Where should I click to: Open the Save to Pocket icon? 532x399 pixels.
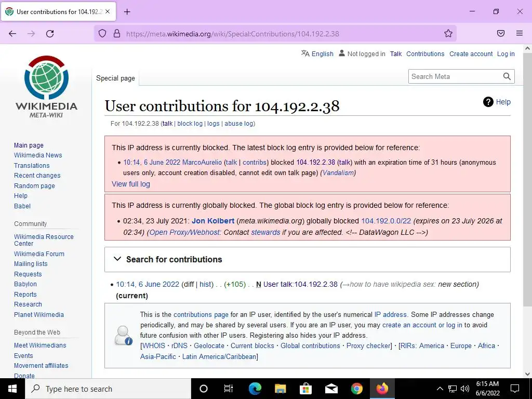[x=501, y=33]
